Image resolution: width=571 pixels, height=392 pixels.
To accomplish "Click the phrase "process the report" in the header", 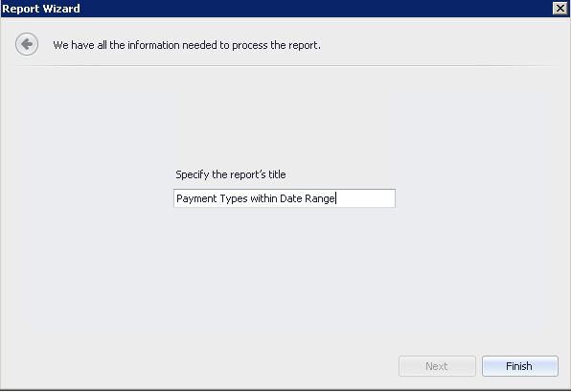I will pos(276,45).
